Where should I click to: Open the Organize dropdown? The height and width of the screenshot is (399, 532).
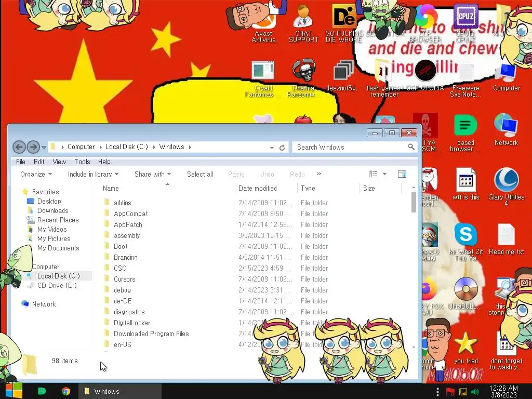pos(36,174)
